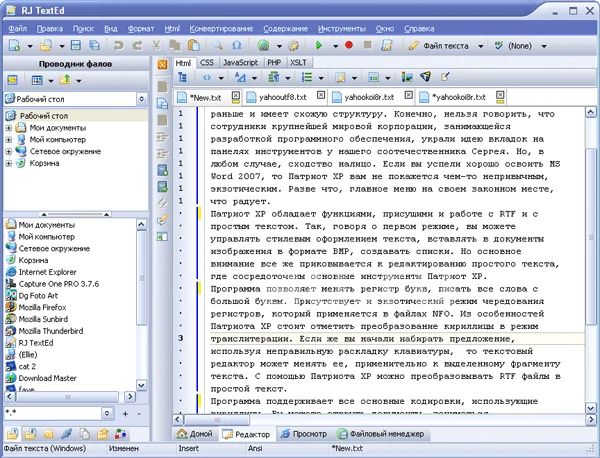This screenshot has width=600, height=458.
Task: Click the Save file floppy icon
Action: coord(76,46)
